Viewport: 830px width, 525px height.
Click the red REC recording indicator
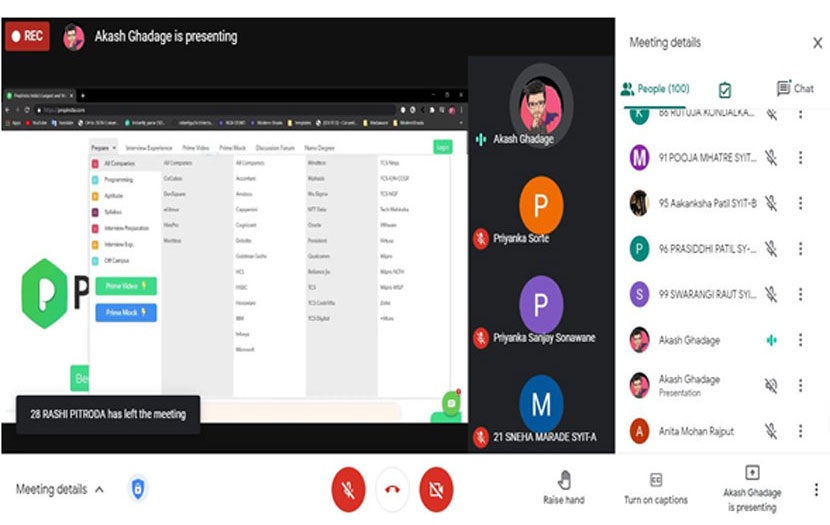pos(27,37)
